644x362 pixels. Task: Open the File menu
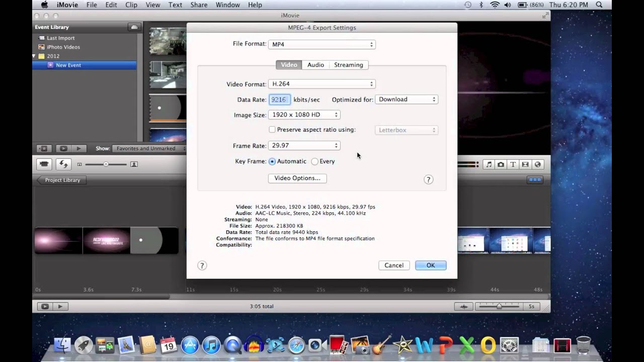[92, 5]
